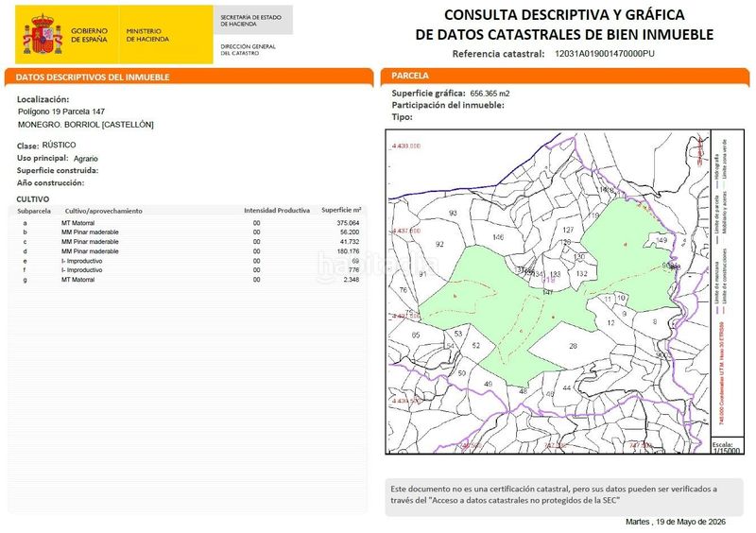This screenshot has height=533, width=756.
Task: Click the Gobierno de España logo text
Action: (89, 35)
